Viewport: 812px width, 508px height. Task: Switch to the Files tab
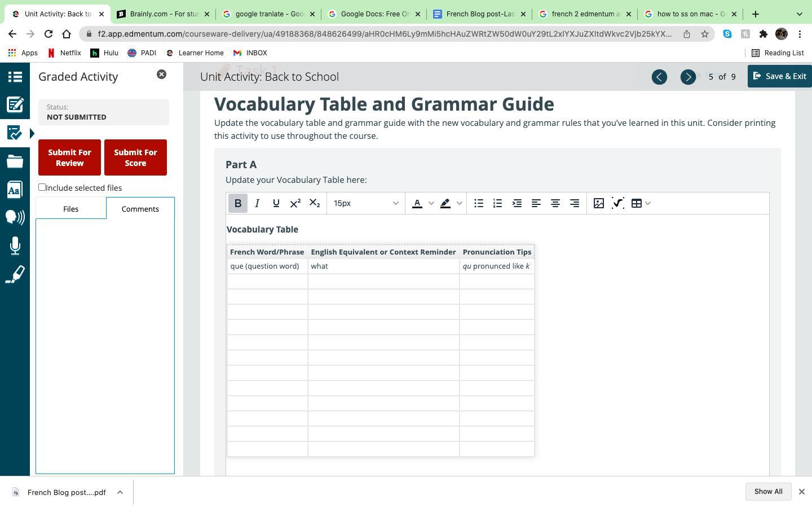(70, 209)
